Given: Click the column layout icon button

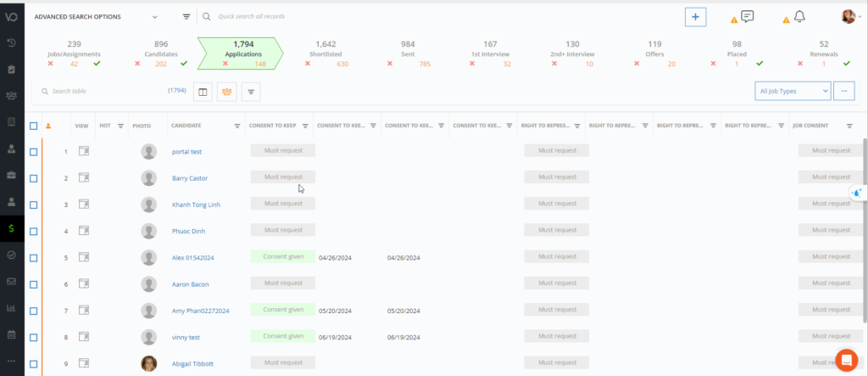Looking at the screenshot, I should (203, 91).
